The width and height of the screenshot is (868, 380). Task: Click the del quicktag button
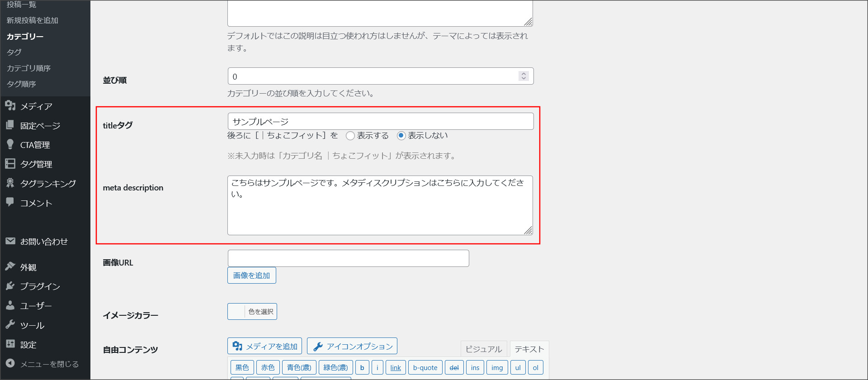454,367
